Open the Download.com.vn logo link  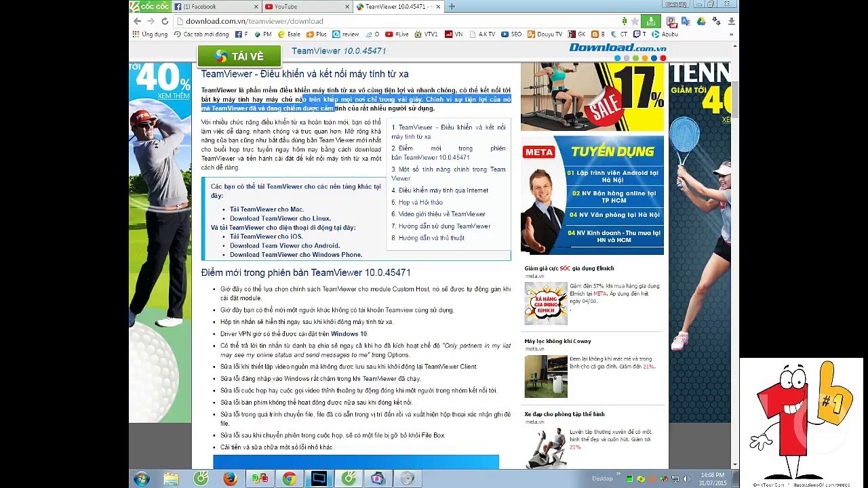point(618,52)
